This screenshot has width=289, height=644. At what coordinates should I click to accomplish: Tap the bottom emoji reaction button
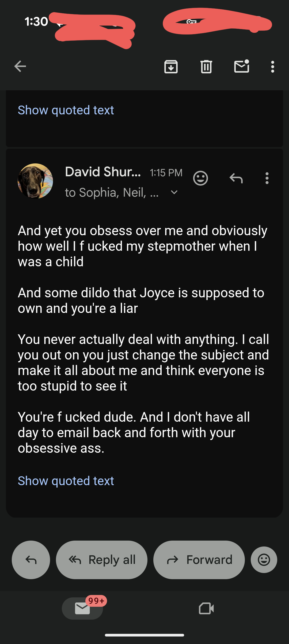click(x=264, y=560)
